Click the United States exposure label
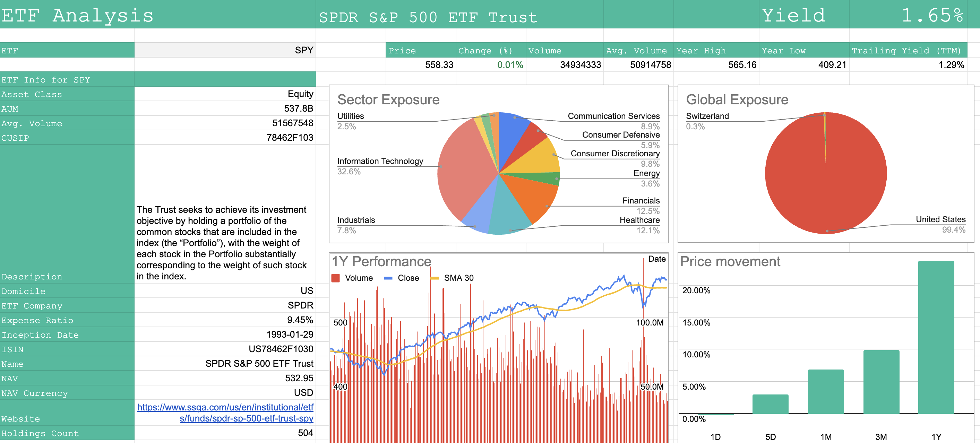Viewport: 980px width, 443px height. point(940,219)
